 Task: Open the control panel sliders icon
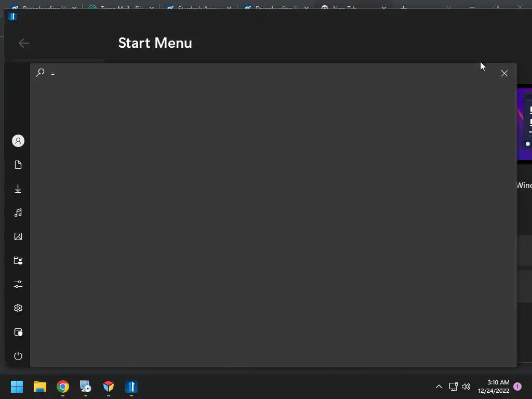coord(18,284)
